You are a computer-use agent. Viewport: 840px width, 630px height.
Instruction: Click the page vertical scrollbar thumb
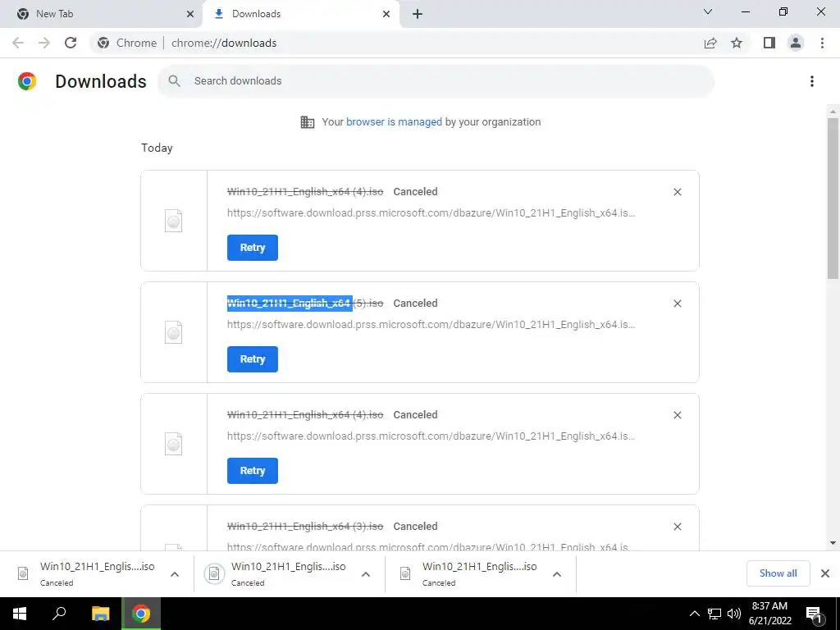833,199
